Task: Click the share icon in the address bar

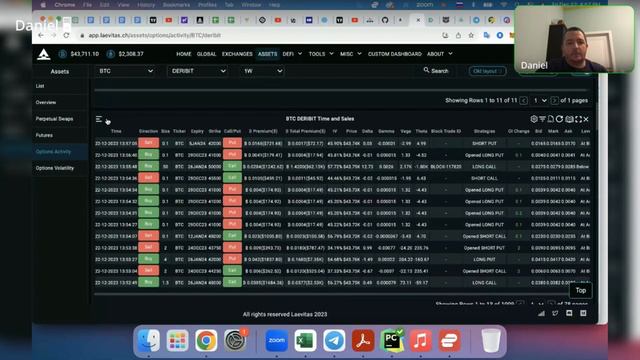Action: 458,36
